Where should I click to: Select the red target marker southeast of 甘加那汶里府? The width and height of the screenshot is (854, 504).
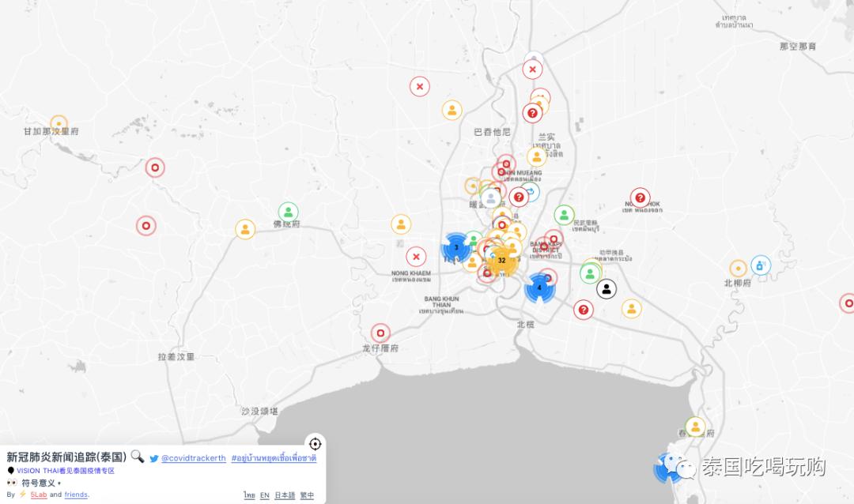[x=155, y=167]
